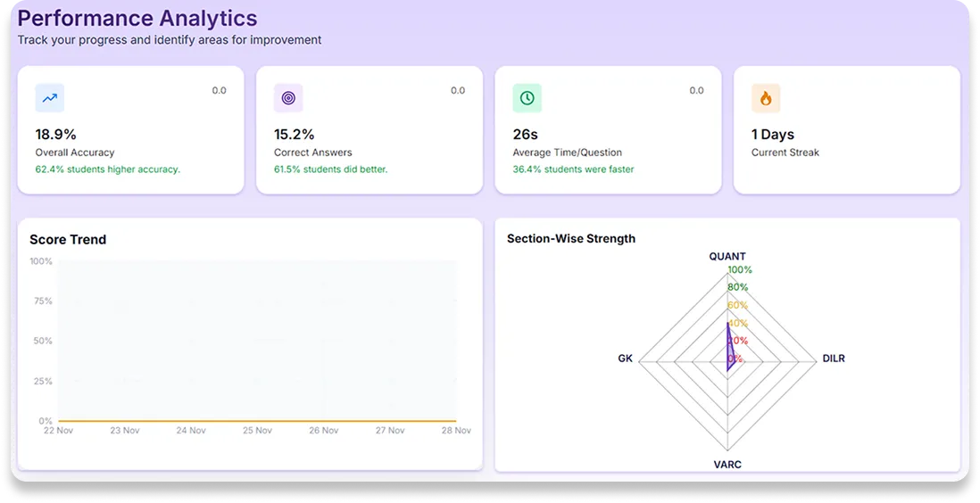The image size is (980, 503).
Task: Click the 22 Nov point on Score Trend
Action: (59, 430)
